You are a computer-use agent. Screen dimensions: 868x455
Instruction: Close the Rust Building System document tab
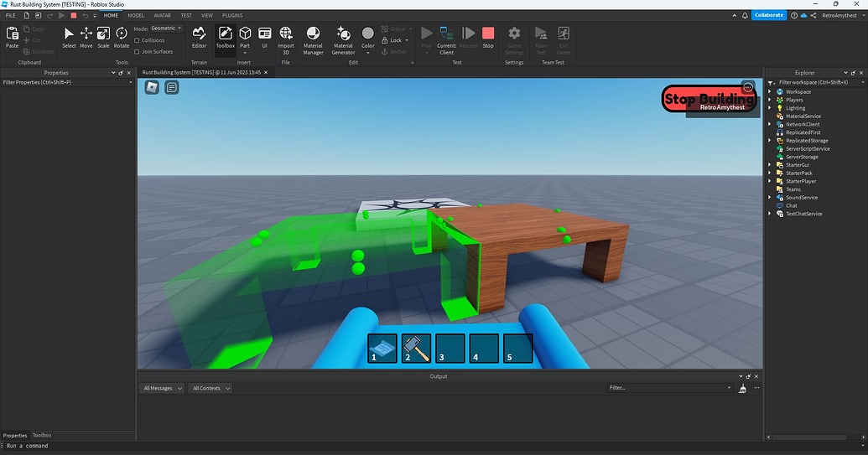(x=266, y=72)
